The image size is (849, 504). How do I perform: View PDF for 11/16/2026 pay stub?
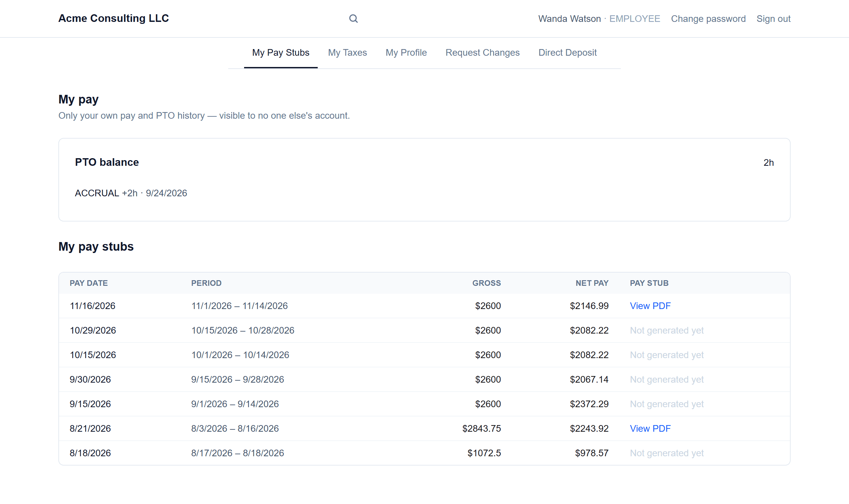(650, 306)
